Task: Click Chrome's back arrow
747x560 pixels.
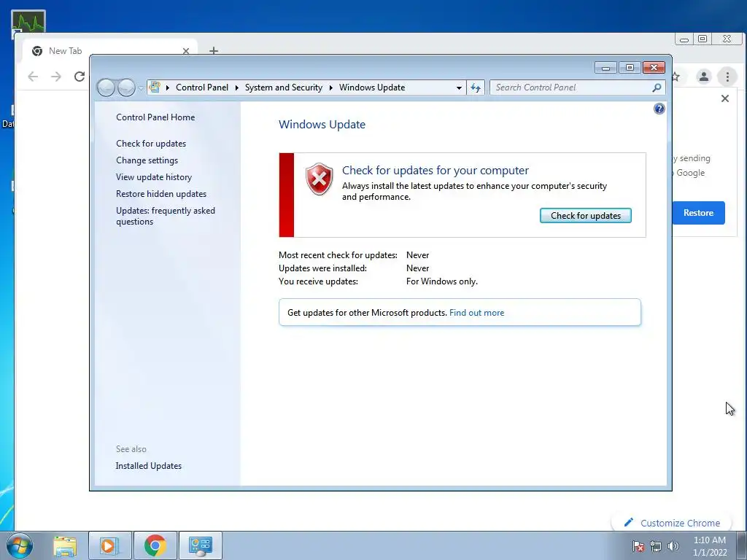Action: point(32,76)
